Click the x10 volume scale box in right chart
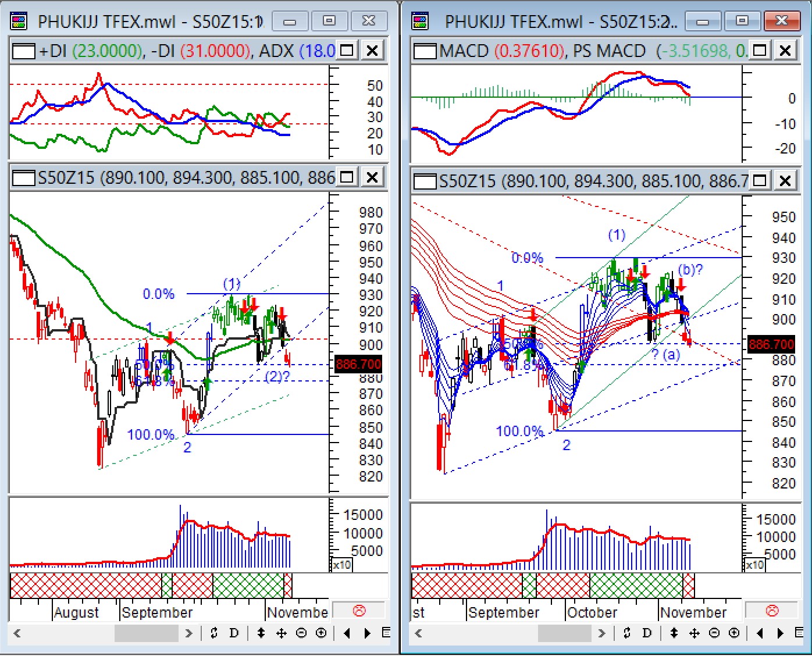This screenshot has height=656, width=812. [x=754, y=564]
